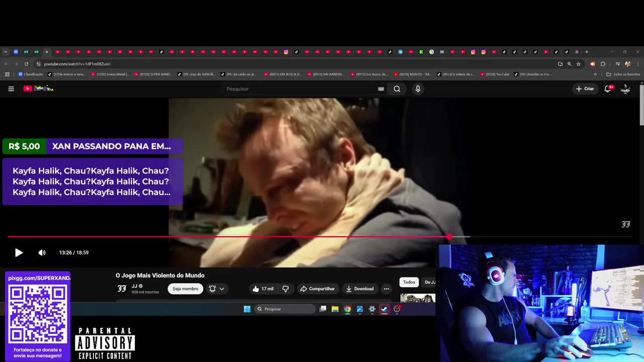Viewport: 644px width, 362px height.
Task: Switch to the Telegram browser tab
Action: coord(400,52)
